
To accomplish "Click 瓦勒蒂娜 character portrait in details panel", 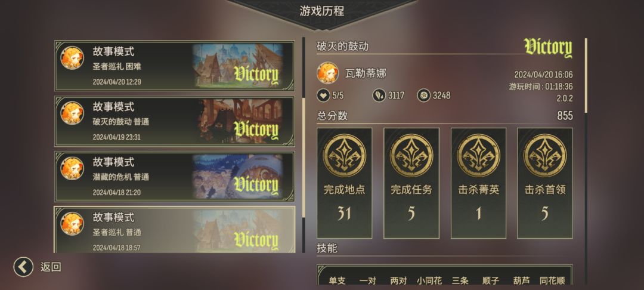I will pos(327,73).
